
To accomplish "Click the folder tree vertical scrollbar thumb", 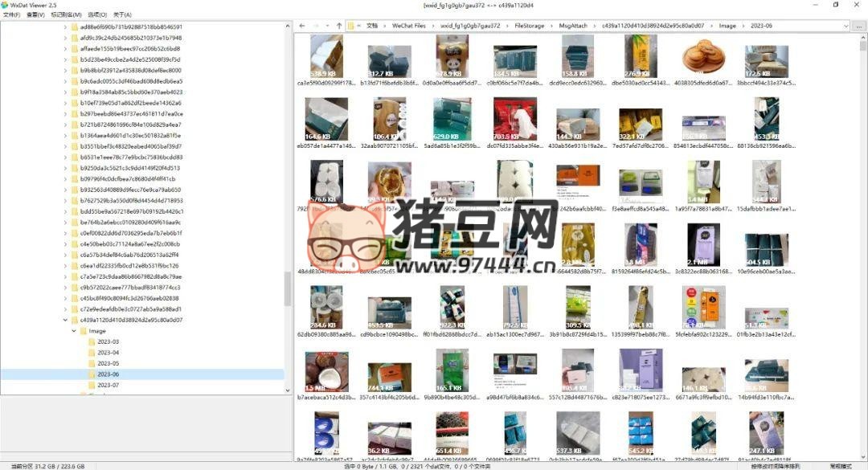I will [288, 288].
